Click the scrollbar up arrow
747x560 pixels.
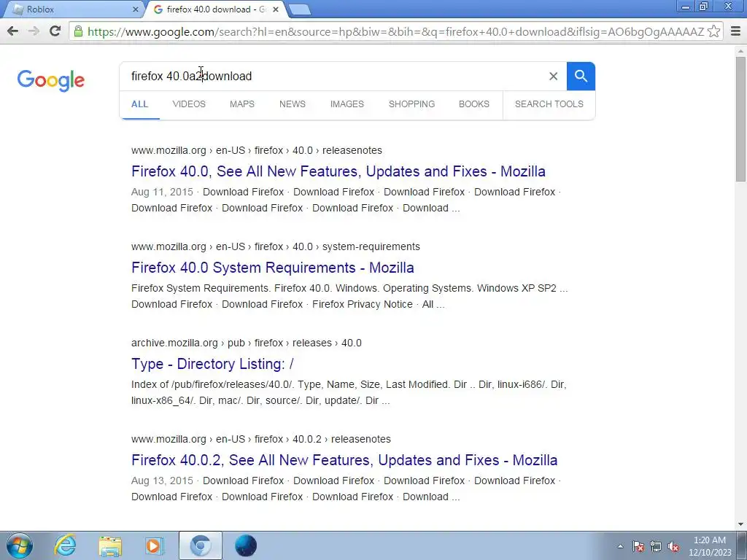[x=741, y=50]
